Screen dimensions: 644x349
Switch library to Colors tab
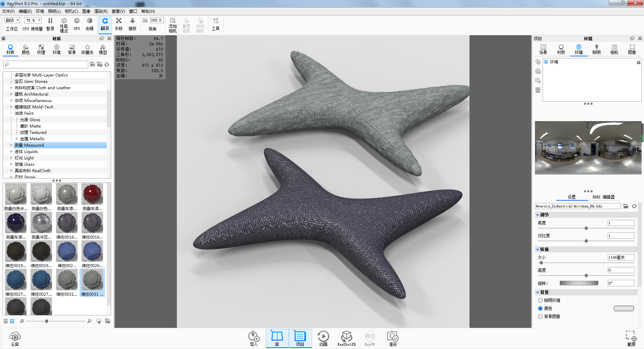click(26, 49)
